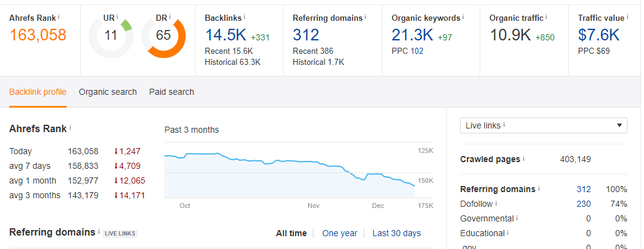Switch to the Organic search tab
Viewport: 644px width, 249px height.
108,92
